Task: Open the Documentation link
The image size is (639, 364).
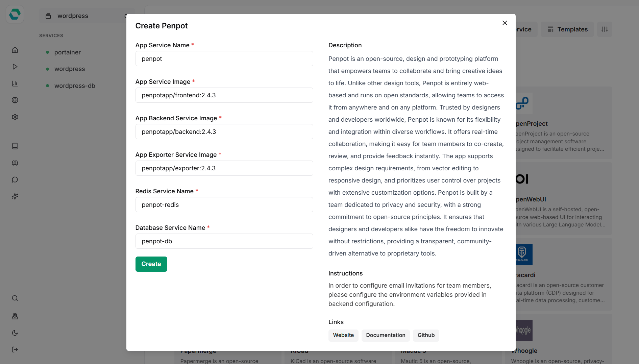Action: (x=386, y=335)
